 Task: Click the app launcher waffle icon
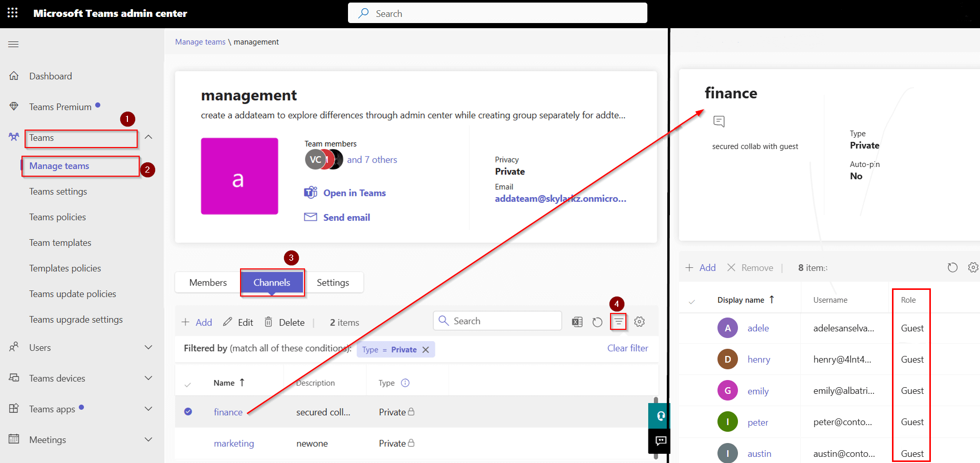pos(12,12)
